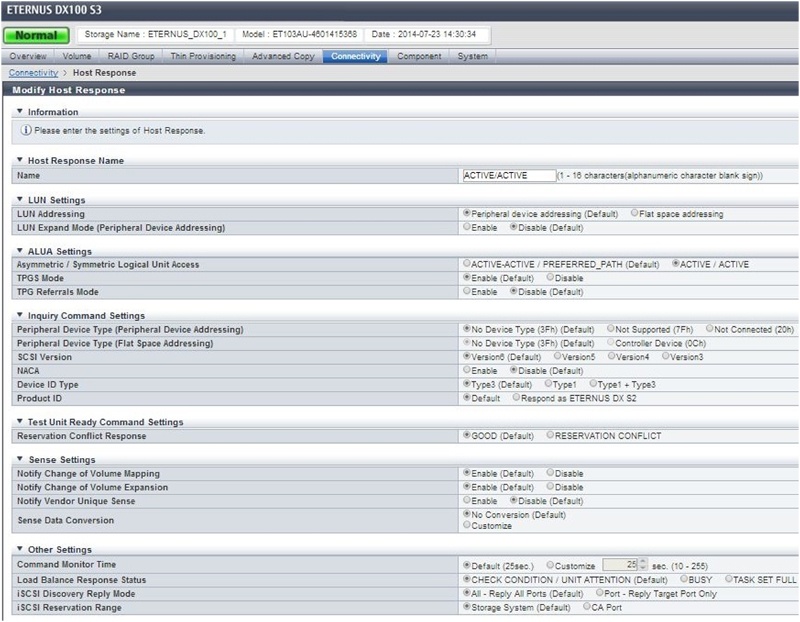Click the Date : 2014-07-23 14:30:34 text

423,34
